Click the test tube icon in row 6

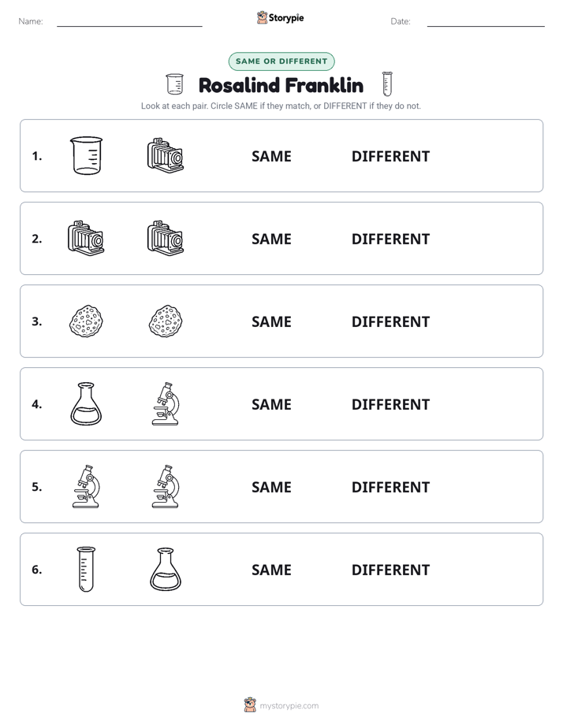click(86, 569)
